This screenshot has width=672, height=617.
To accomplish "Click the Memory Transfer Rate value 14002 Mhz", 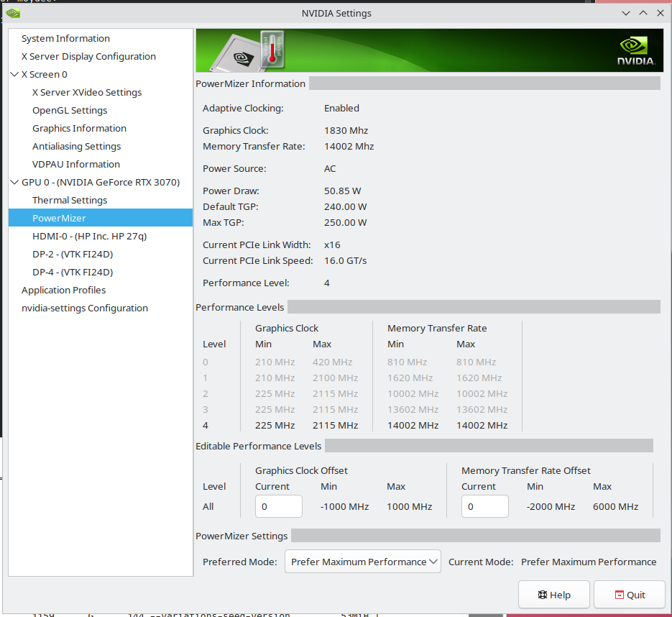I will click(349, 146).
